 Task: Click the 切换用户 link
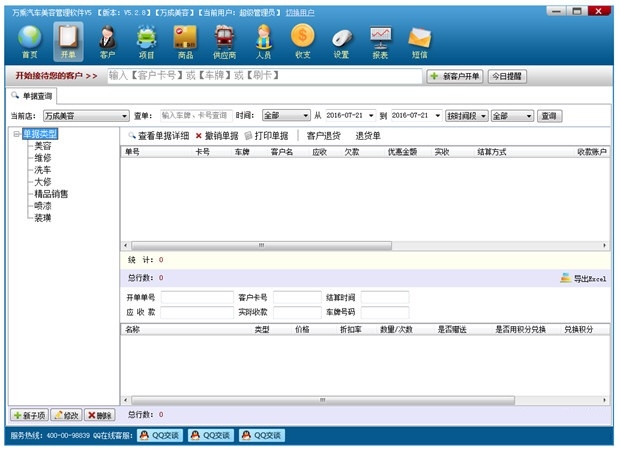point(300,13)
